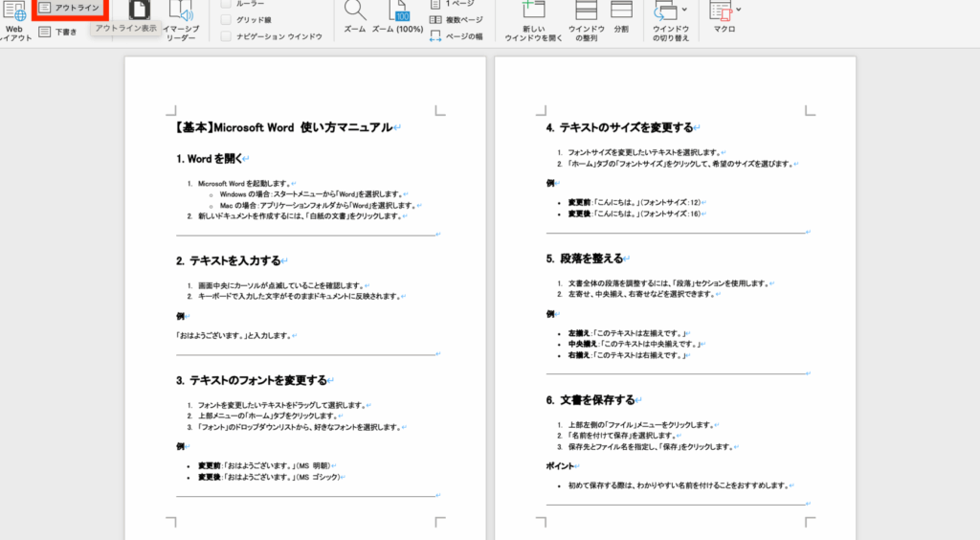Arrange all windows (ウインドウの整列)
The width and height of the screenshot is (980, 540).
(x=586, y=11)
